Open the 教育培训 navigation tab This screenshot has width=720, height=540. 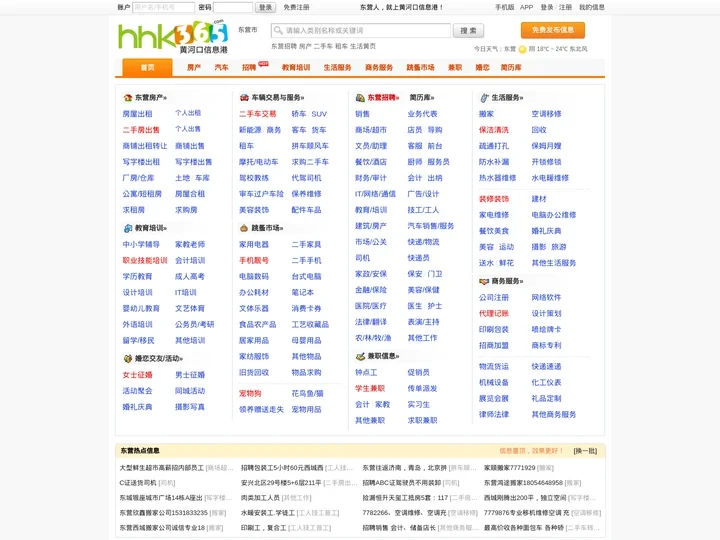pos(296,68)
